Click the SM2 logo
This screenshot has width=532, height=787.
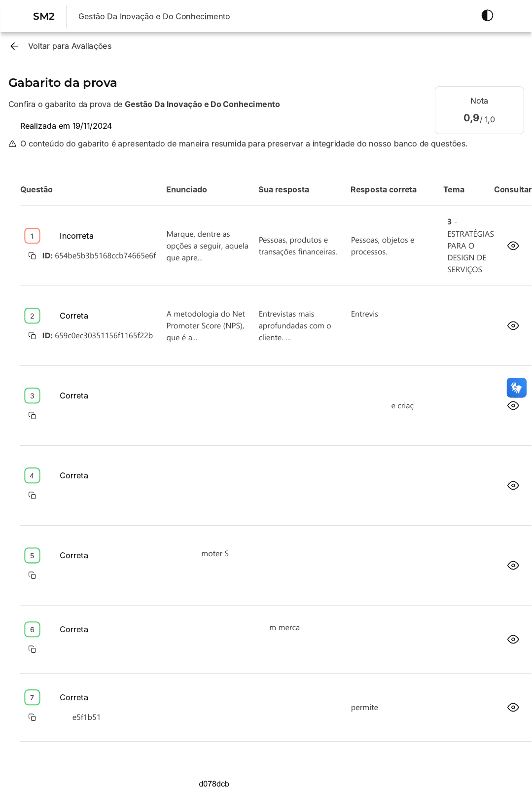[44, 16]
